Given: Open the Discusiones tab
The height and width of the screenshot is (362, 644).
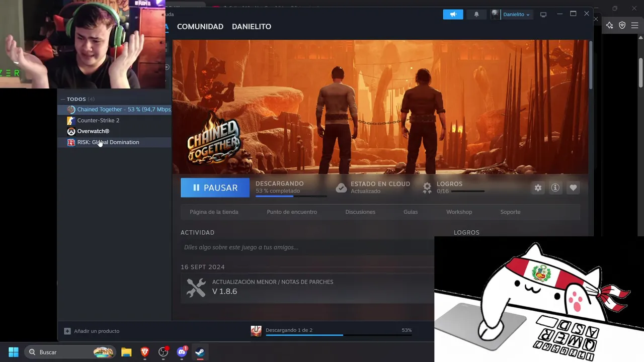Looking at the screenshot, I should click(360, 212).
